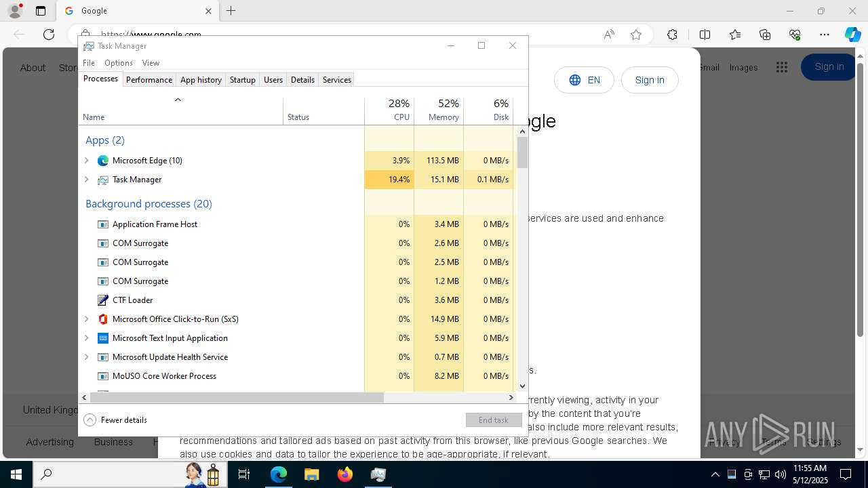Switch to the Details tab
This screenshot has width=868, height=488.
[302, 79]
